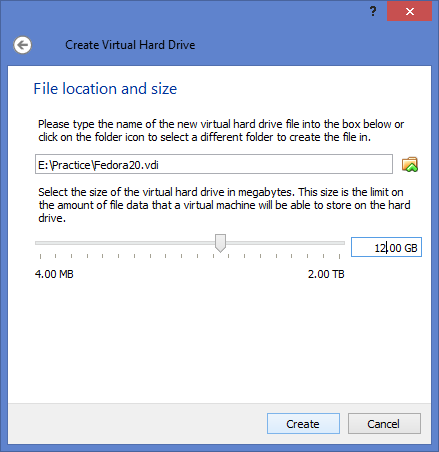Click the text describing virtual drive size limit
Viewport: 439px width, 452px height.
pos(224,205)
